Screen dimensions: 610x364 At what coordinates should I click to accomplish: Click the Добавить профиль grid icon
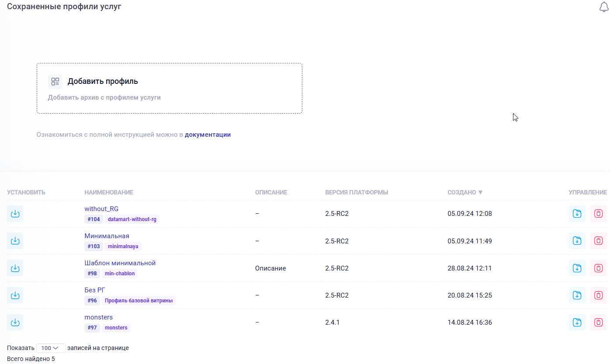point(55,81)
